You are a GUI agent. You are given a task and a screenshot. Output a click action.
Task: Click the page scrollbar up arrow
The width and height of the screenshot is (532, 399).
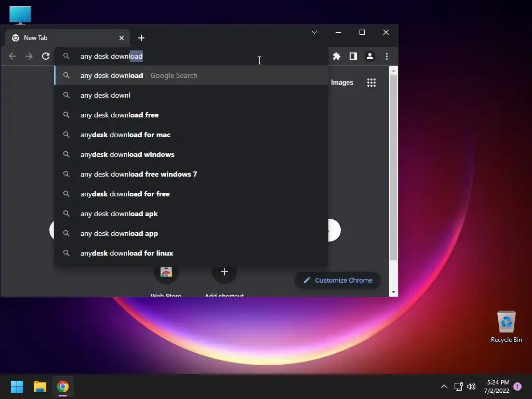tap(394, 71)
